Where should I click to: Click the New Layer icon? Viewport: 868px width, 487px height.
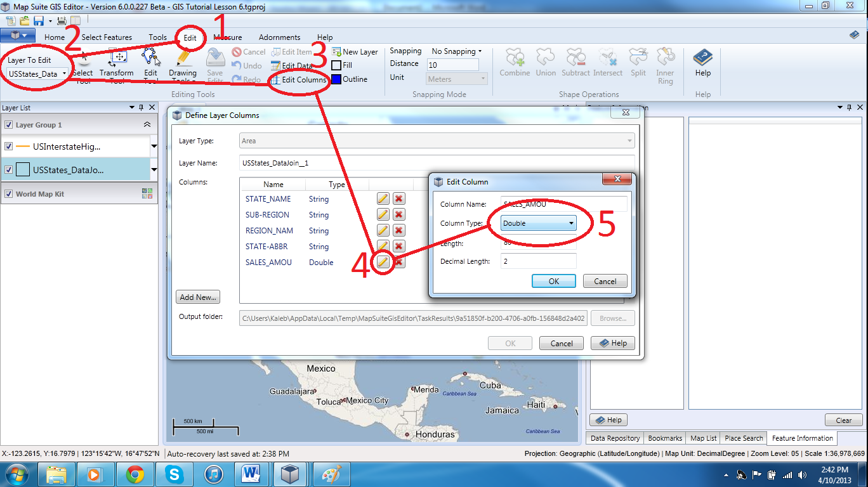coord(336,52)
